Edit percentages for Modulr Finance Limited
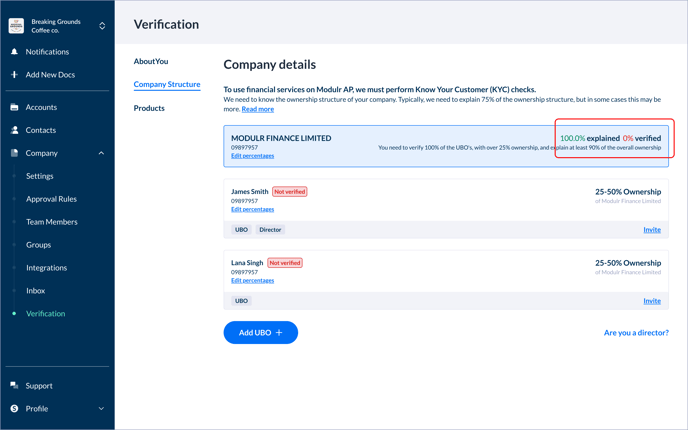This screenshot has height=430, width=688. (253, 156)
